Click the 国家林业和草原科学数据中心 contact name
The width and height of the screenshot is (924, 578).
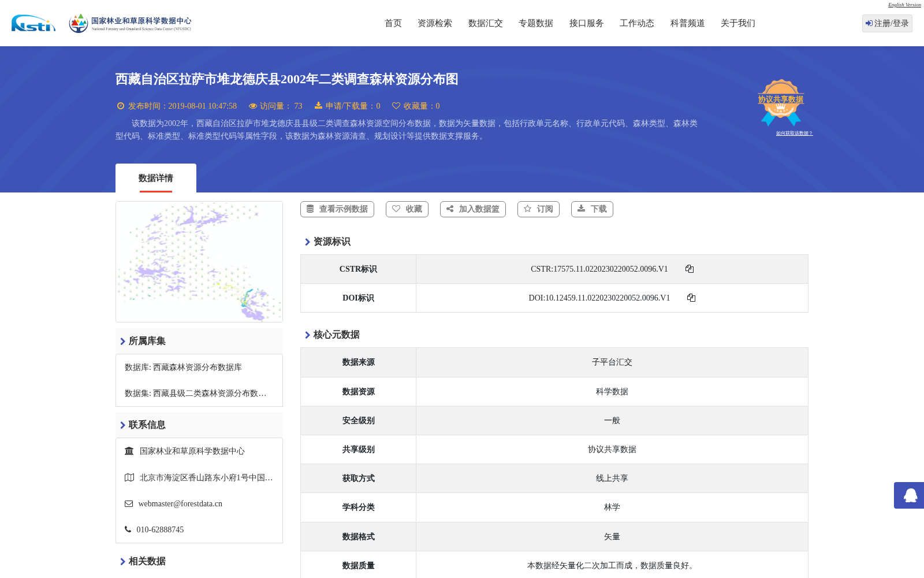[192, 451]
